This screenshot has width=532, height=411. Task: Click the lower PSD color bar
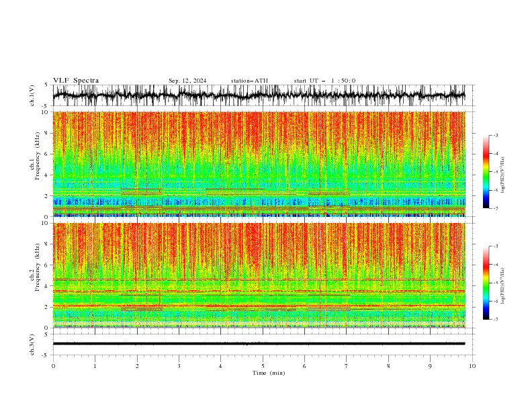tap(486, 283)
